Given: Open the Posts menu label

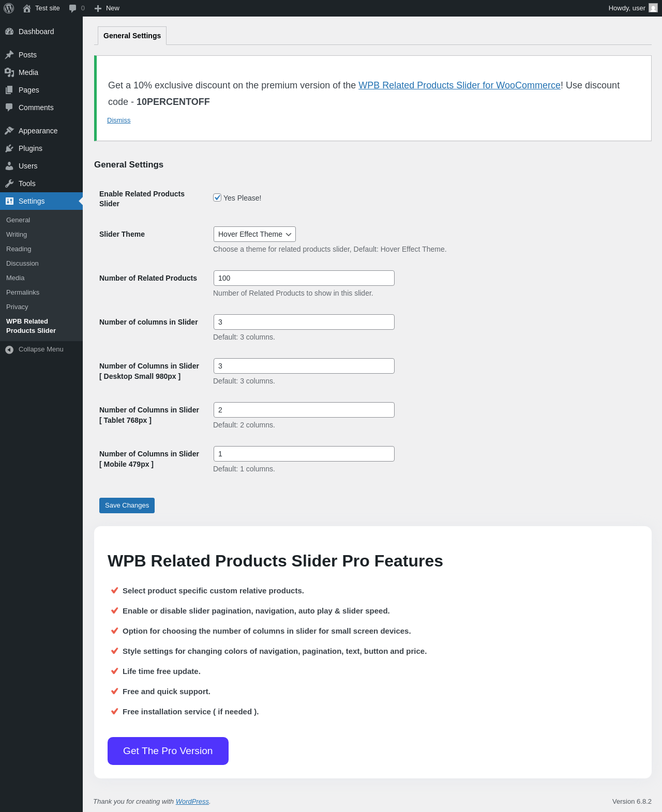Looking at the screenshot, I should 27,55.
